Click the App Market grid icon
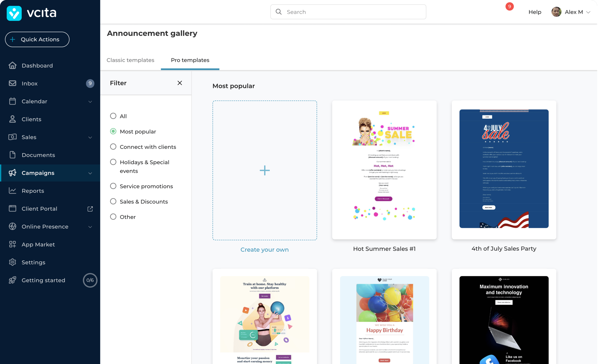 click(x=12, y=244)
